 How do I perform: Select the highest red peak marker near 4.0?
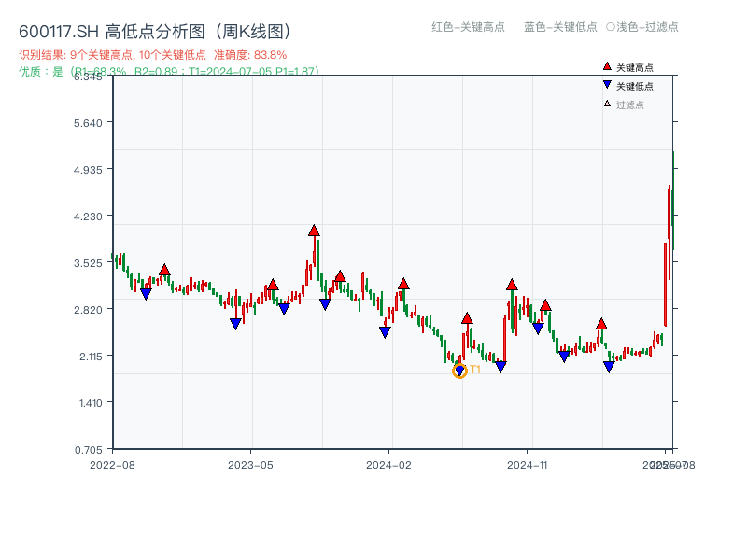pos(314,231)
